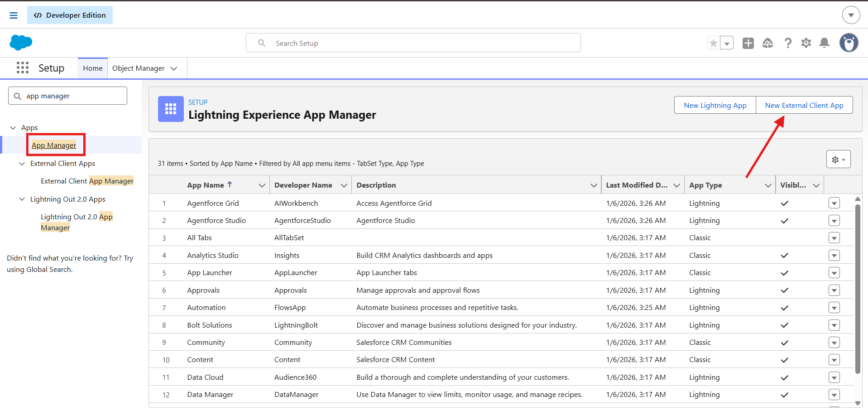Click the Bolt Solutions app name
The height and width of the screenshot is (411, 868).
click(x=210, y=325)
